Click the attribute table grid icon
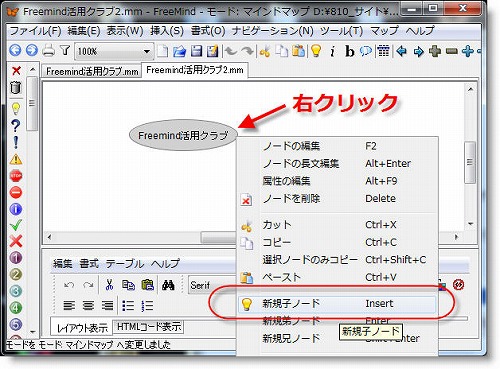This screenshot has width=500, height=369. [383, 51]
